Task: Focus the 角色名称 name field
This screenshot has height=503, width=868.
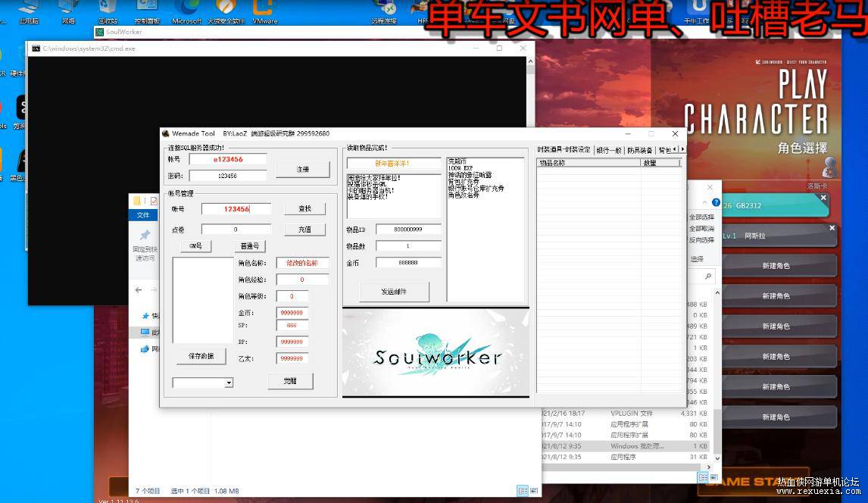Action: pyautogui.click(x=302, y=263)
